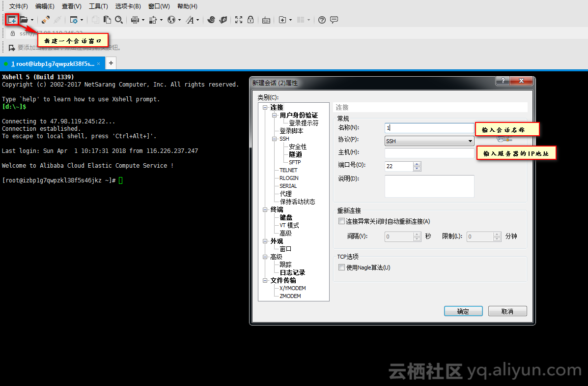
Task: Click the Open session folder icon
Action: [24, 20]
